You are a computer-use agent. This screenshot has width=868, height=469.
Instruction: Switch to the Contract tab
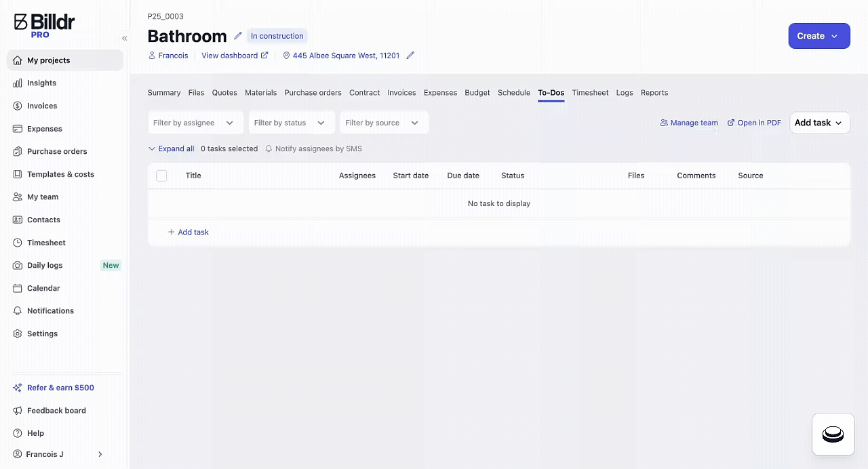click(364, 93)
